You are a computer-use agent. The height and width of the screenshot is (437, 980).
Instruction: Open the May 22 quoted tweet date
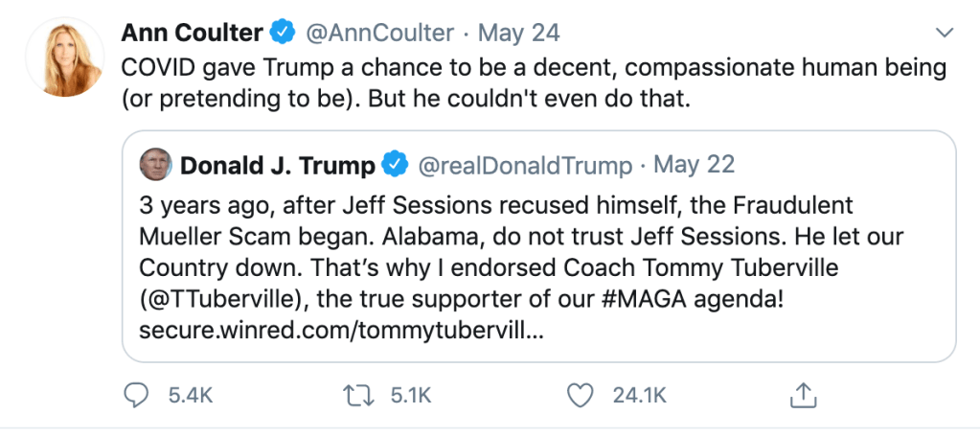(695, 165)
